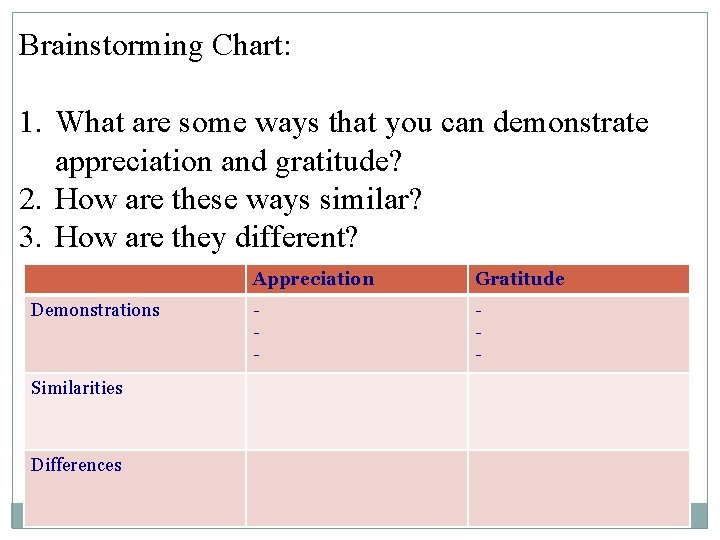
Task: Click first dash in Appreciation demonstrations cell
Action: click(x=257, y=311)
